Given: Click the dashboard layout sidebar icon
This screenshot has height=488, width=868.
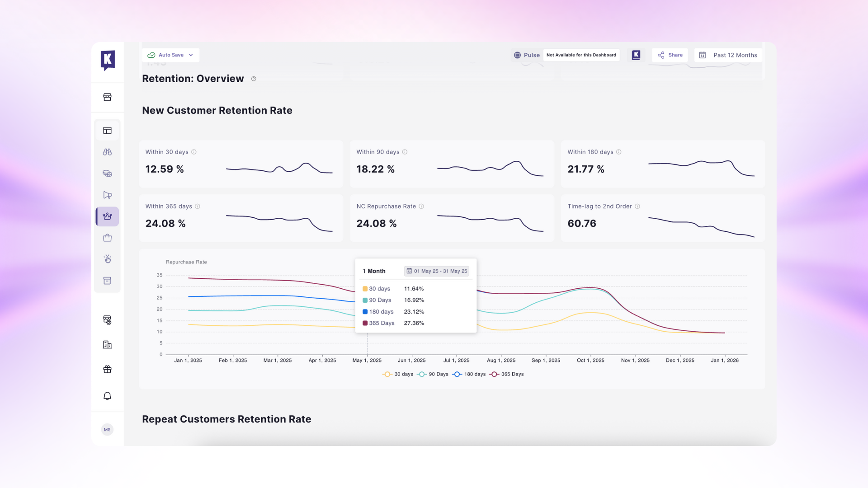Looking at the screenshot, I should [107, 131].
